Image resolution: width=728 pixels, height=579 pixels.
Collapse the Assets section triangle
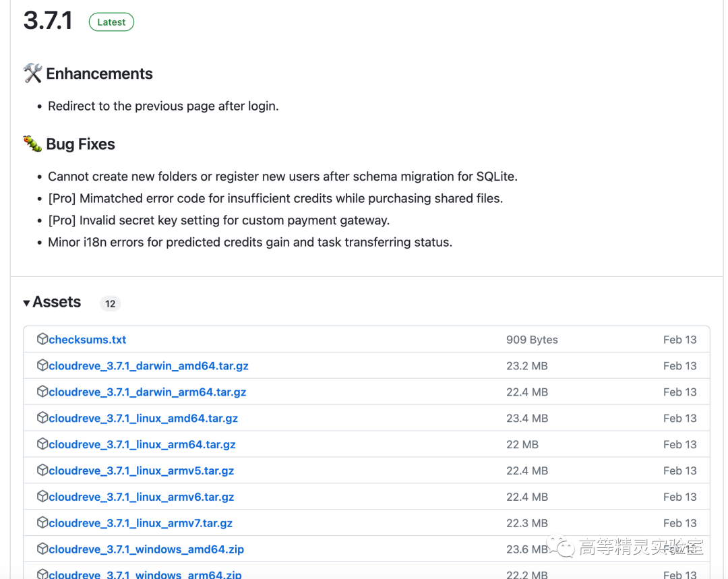[26, 303]
